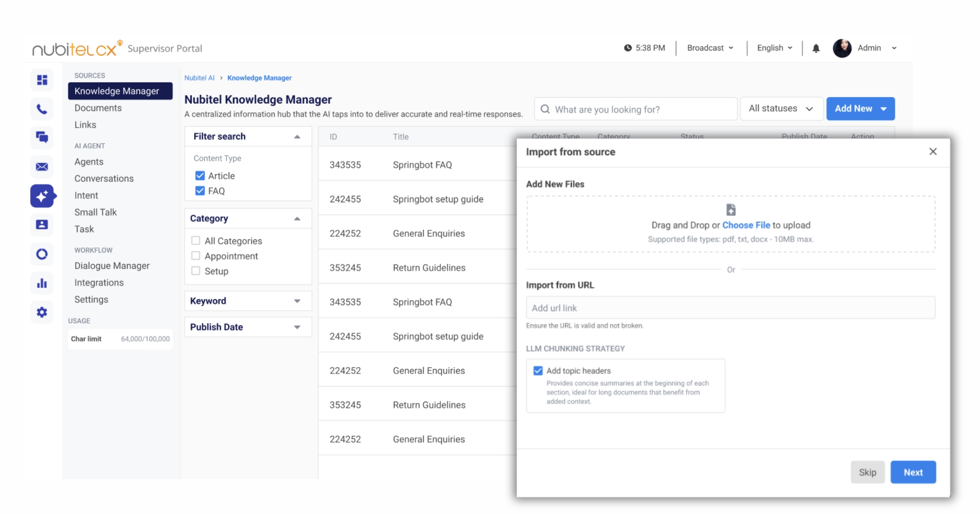980x514 pixels.
Task: Click the Add url link input field
Action: pos(731,308)
